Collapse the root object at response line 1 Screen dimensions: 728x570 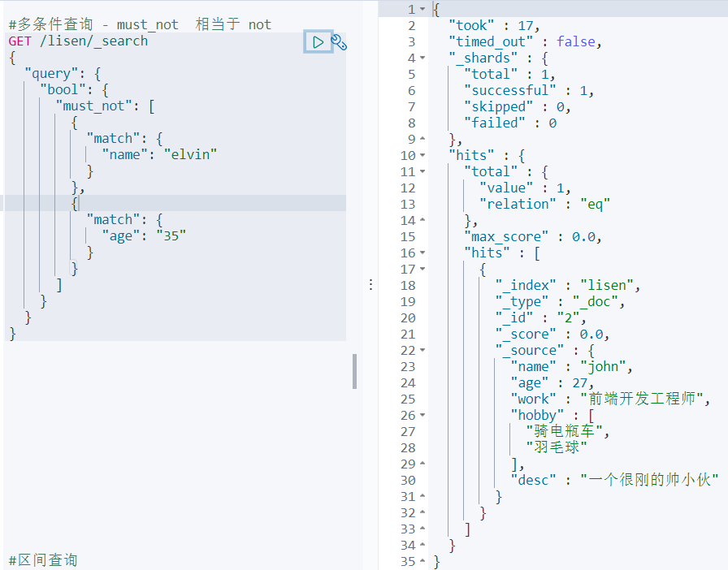click(x=422, y=9)
